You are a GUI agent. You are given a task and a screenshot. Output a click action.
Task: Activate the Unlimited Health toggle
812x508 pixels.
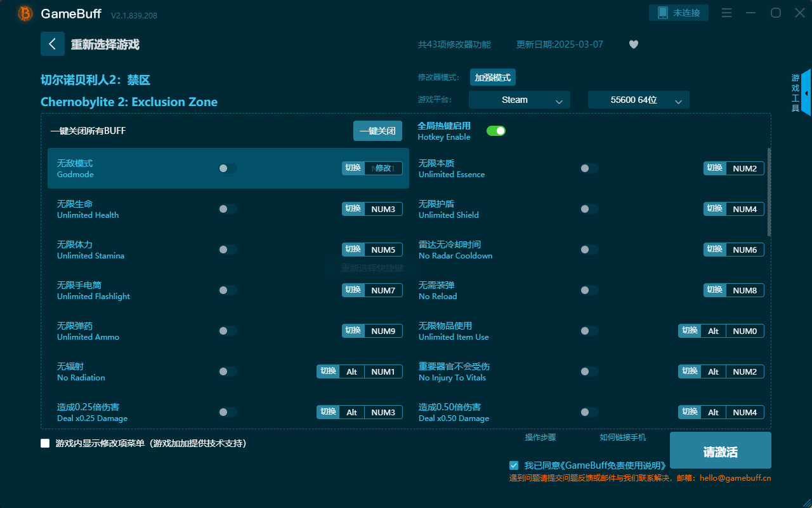[x=228, y=208]
